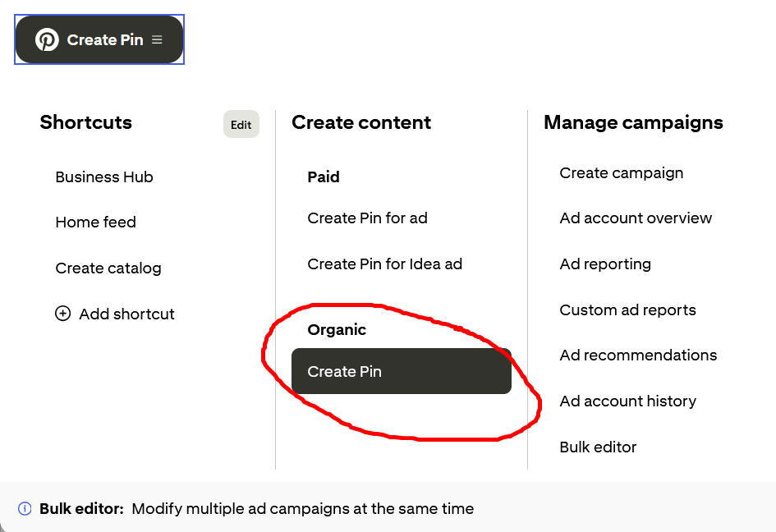
Task: Click the plus icon for Add shortcut
Action: coord(62,314)
